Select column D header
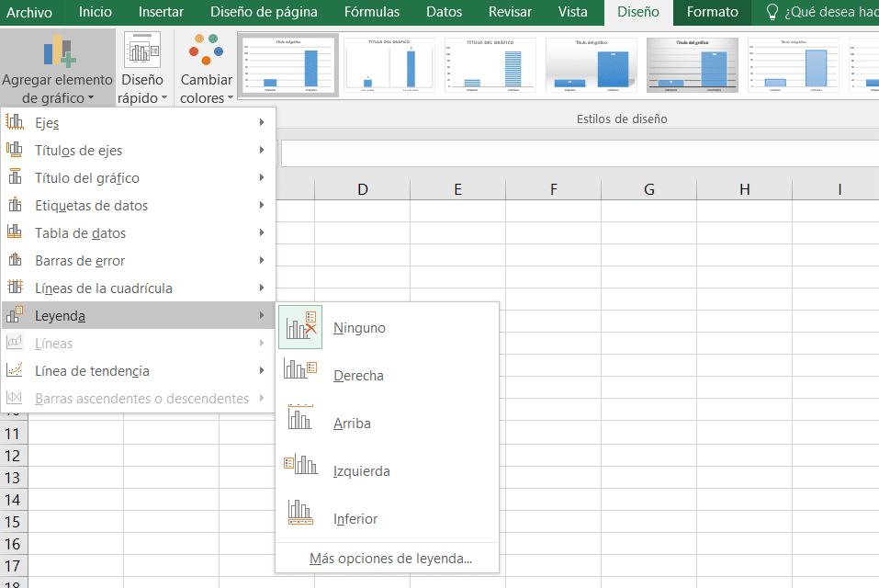 click(362, 189)
